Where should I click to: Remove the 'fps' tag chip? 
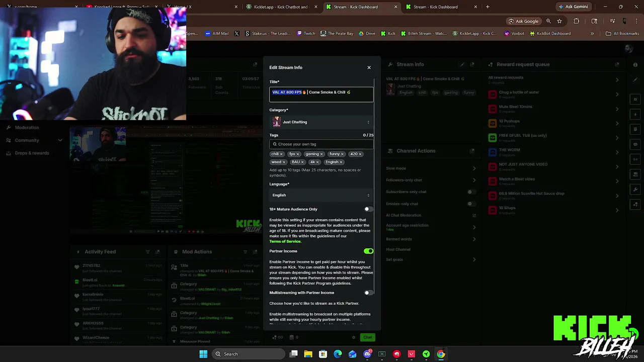(298, 154)
